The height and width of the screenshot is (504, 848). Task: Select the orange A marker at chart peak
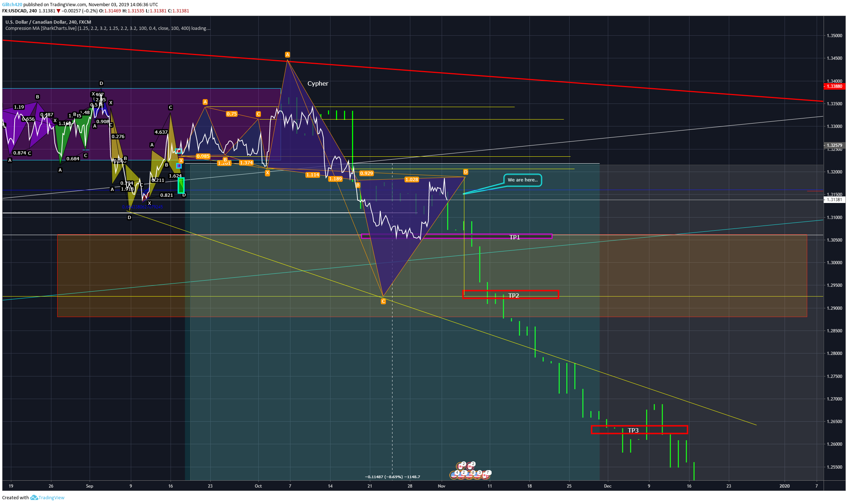click(x=287, y=55)
